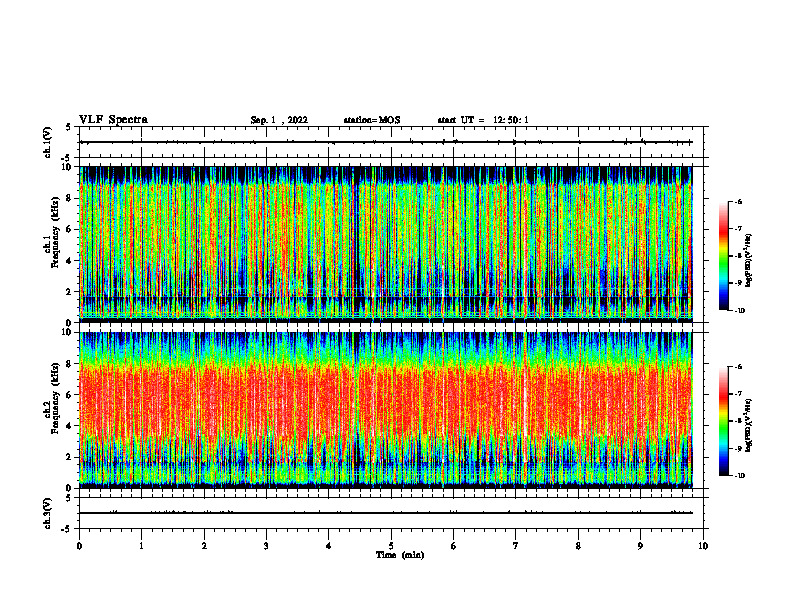Click the 0 kHz tick on ch.2 axis
Viewport: 792px width, 612px height.
[70, 488]
